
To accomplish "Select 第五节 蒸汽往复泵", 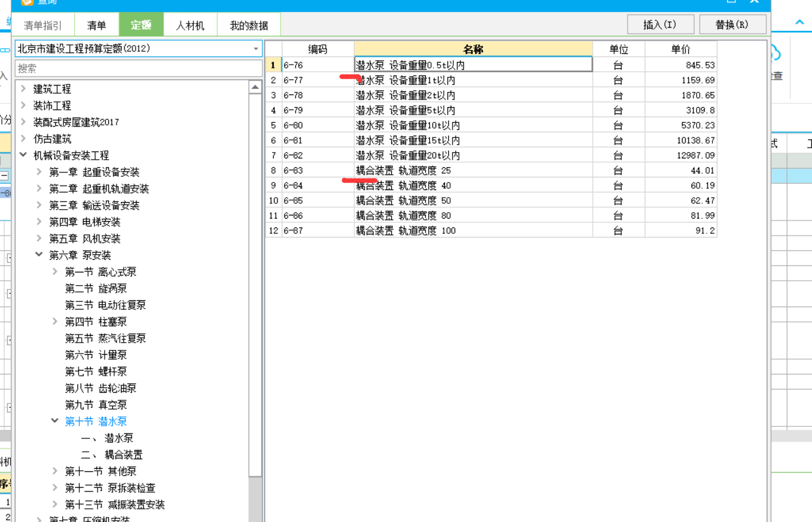I will click(x=105, y=338).
